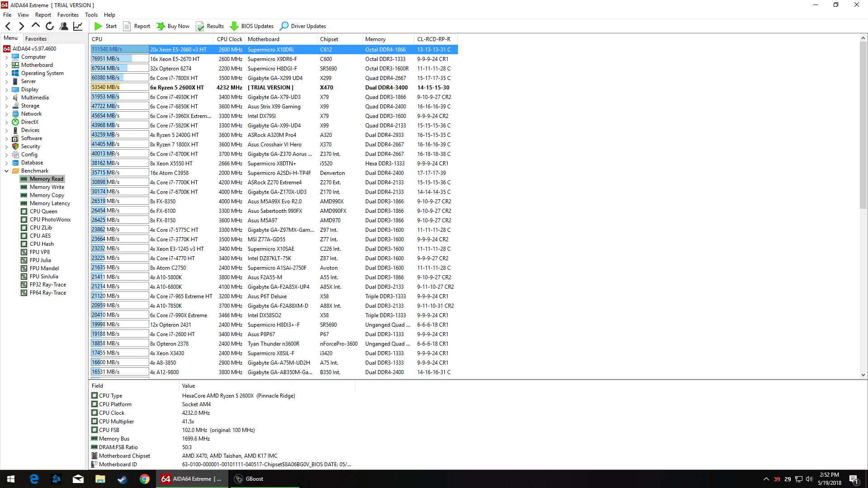Expand the Multimedia tree node
Viewport: 868px width, 488px height.
[6, 98]
